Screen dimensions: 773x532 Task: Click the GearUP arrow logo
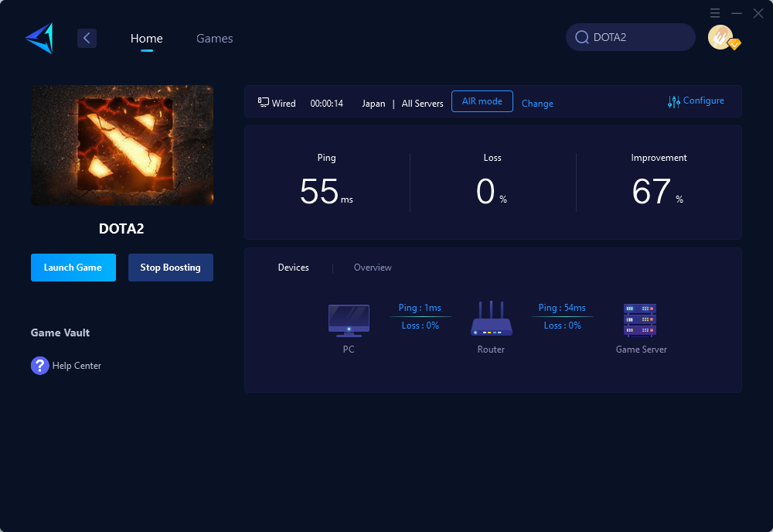(39, 38)
